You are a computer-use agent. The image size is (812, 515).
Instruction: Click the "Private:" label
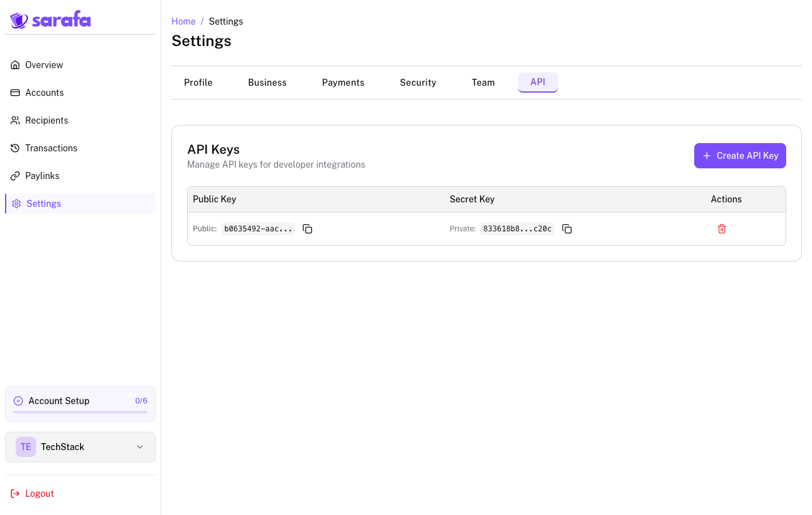(462, 229)
